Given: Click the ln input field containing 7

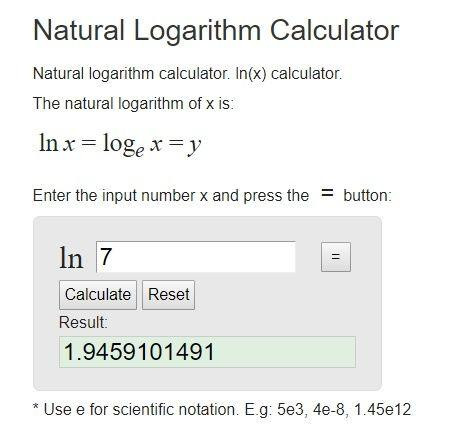Looking at the screenshot, I should [196, 257].
